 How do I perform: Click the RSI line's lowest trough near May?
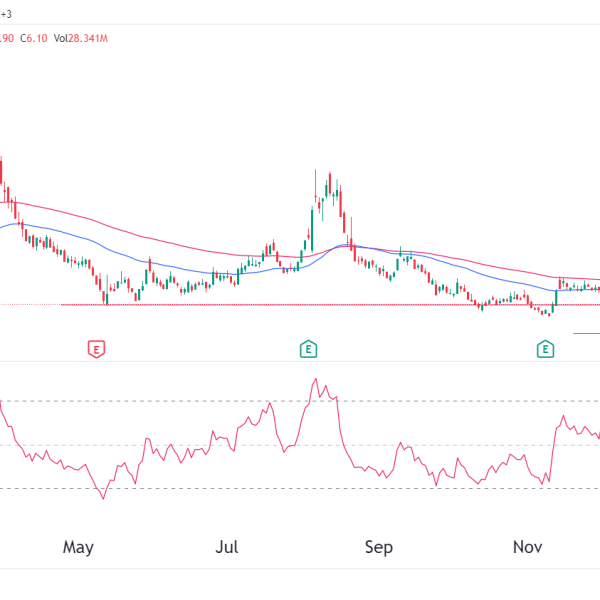point(103,498)
